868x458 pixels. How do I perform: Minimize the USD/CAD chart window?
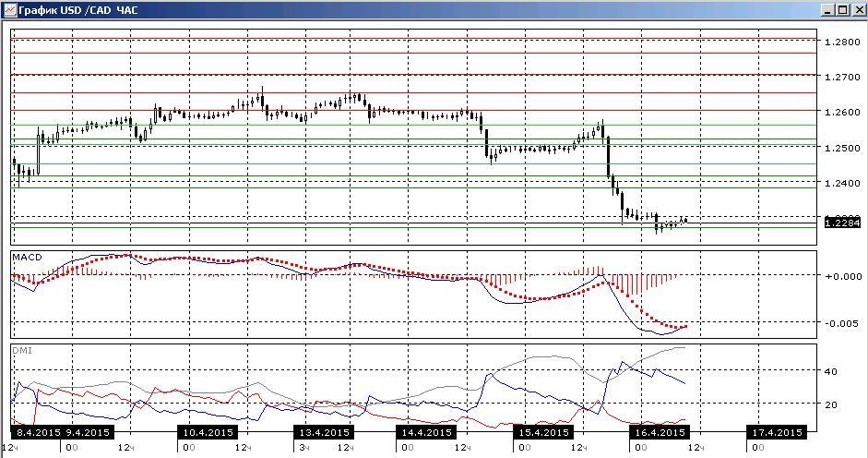(827, 10)
